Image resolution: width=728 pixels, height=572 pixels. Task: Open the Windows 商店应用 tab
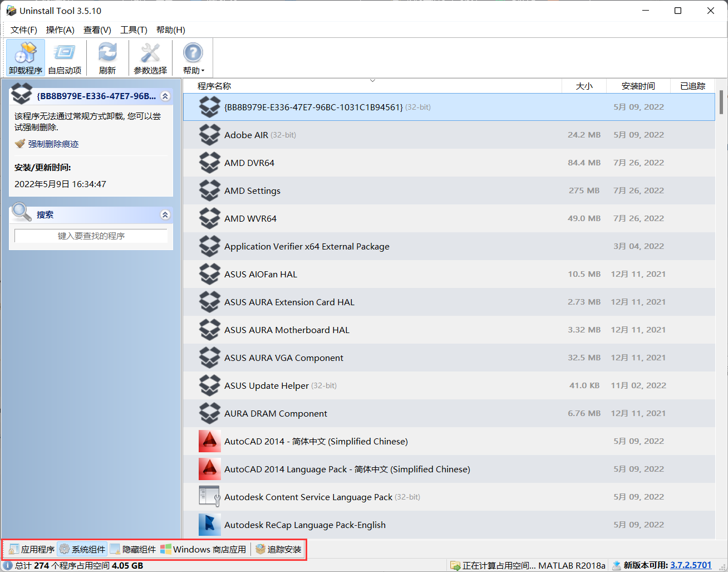click(x=204, y=549)
